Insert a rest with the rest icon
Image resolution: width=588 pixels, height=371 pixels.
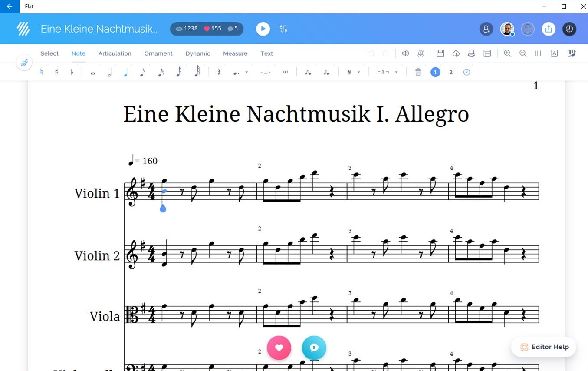pyautogui.click(x=219, y=72)
